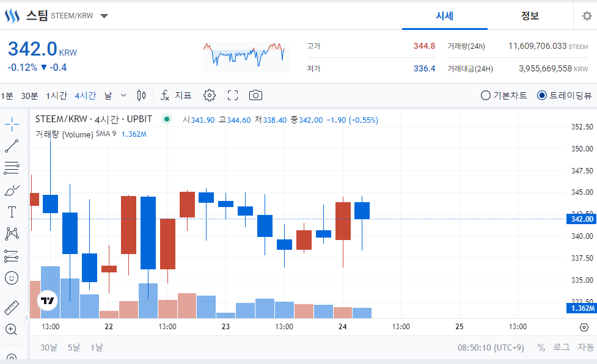Open chart axis settings at bottom right

[x=584, y=327]
